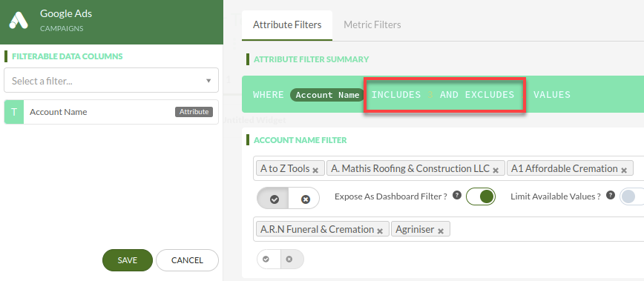Viewport: 644px width, 281px height.
Task: Remove the A to Z Tools tag
Action: (315, 170)
